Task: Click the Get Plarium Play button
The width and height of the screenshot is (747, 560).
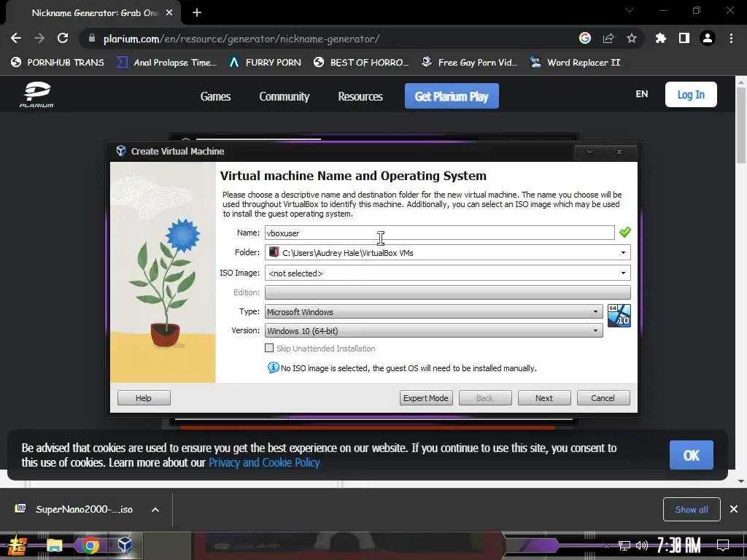Action: pos(452,96)
